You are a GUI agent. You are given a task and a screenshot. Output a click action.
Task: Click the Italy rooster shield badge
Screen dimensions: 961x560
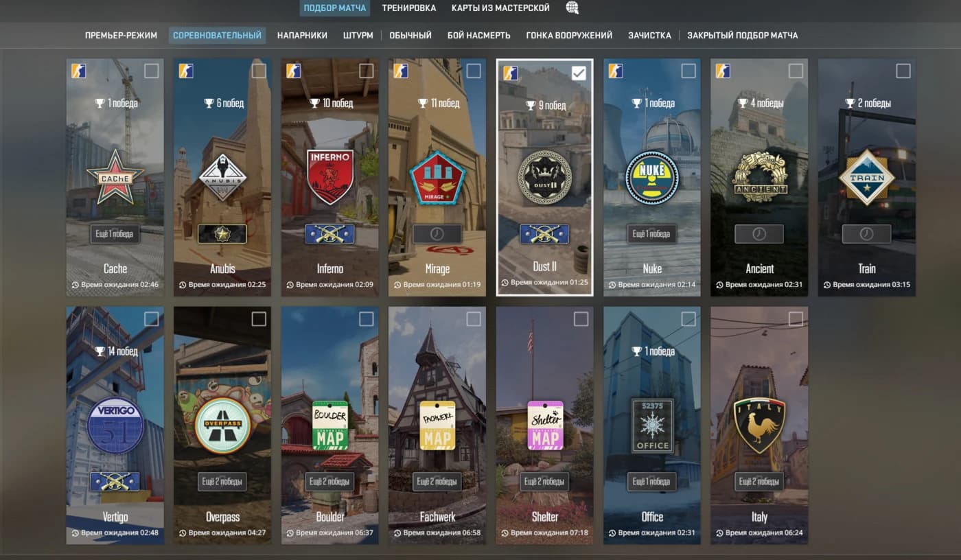[759, 425]
